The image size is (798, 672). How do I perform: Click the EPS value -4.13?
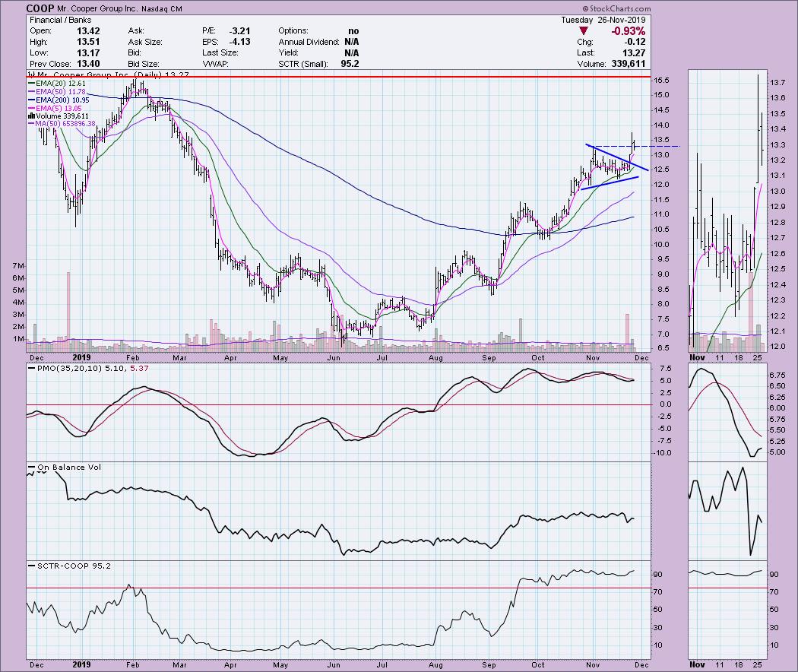point(239,42)
